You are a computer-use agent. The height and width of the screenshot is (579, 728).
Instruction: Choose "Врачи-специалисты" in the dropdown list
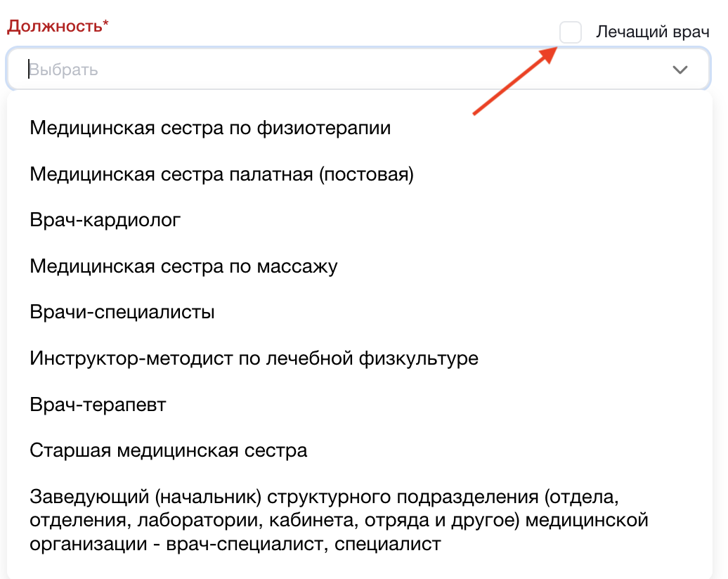pos(122,312)
